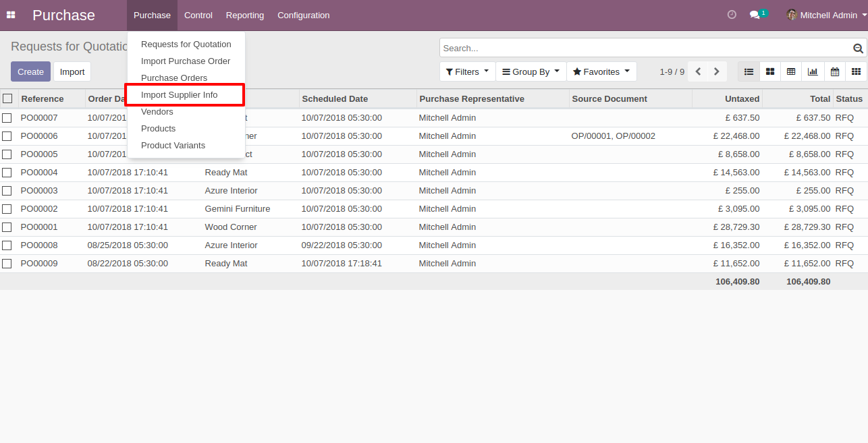Sort by Total column header
This screenshot has width=868, height=443.
click(x=798, y=98)
